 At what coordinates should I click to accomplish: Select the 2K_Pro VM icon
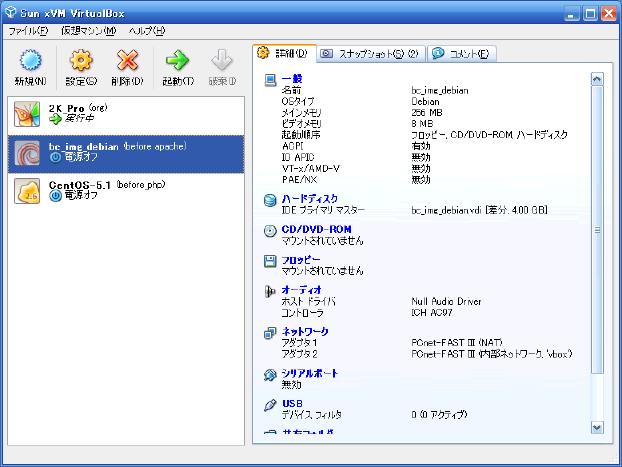click(x=27, y=114)
